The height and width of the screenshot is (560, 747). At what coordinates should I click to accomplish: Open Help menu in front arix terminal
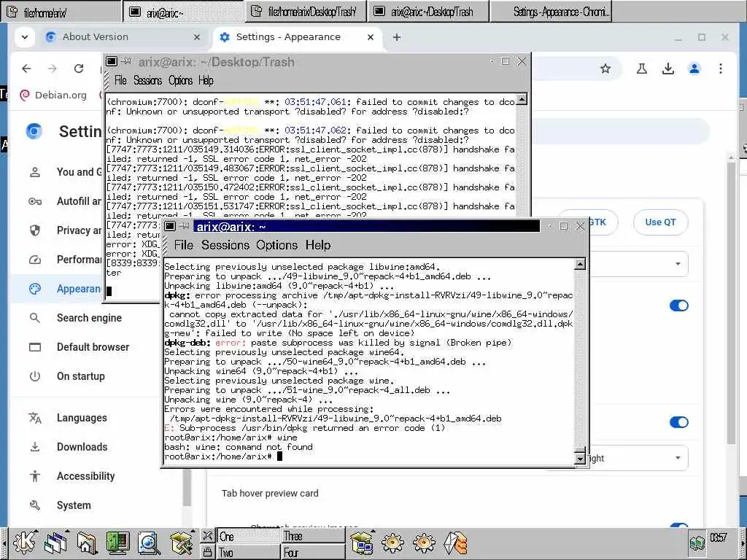tap(318, 245)
